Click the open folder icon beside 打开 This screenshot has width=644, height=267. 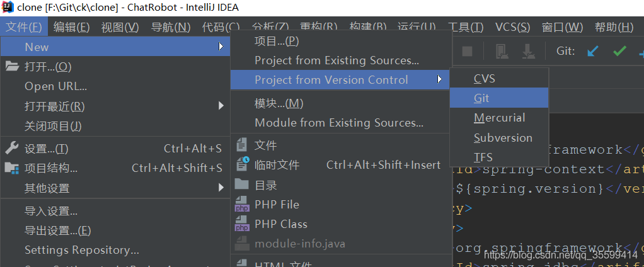pyautogui.click(x=12, y=66)
